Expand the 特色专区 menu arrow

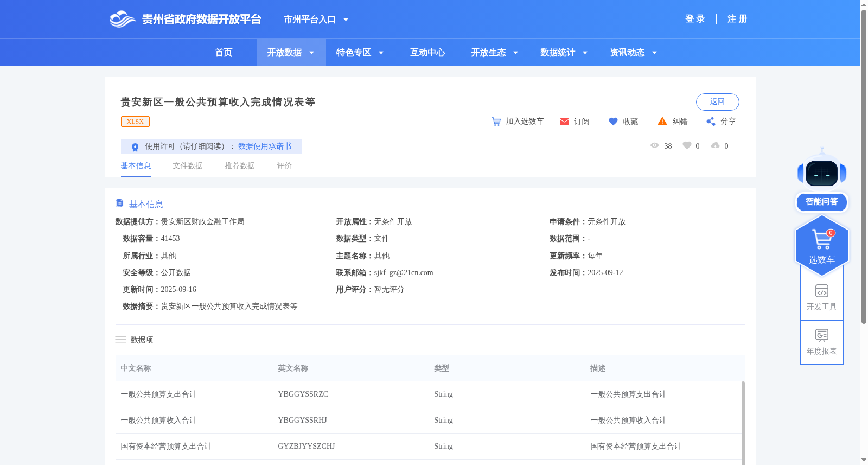coord(381,53)
